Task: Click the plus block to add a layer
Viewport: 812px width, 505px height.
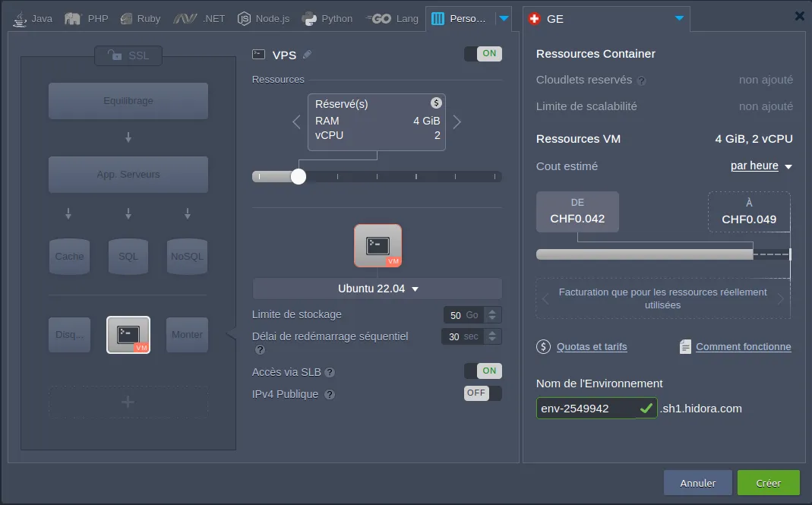Action: 128,402
